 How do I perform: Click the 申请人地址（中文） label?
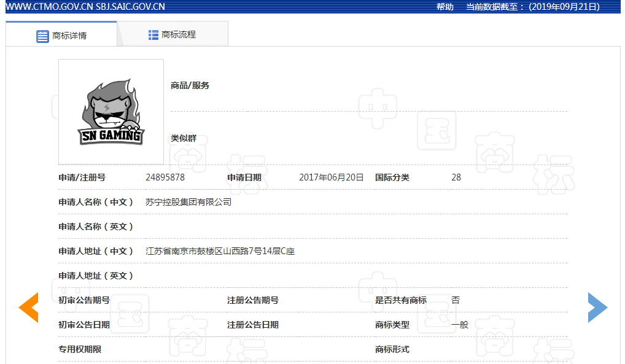(x=96, y=251)
